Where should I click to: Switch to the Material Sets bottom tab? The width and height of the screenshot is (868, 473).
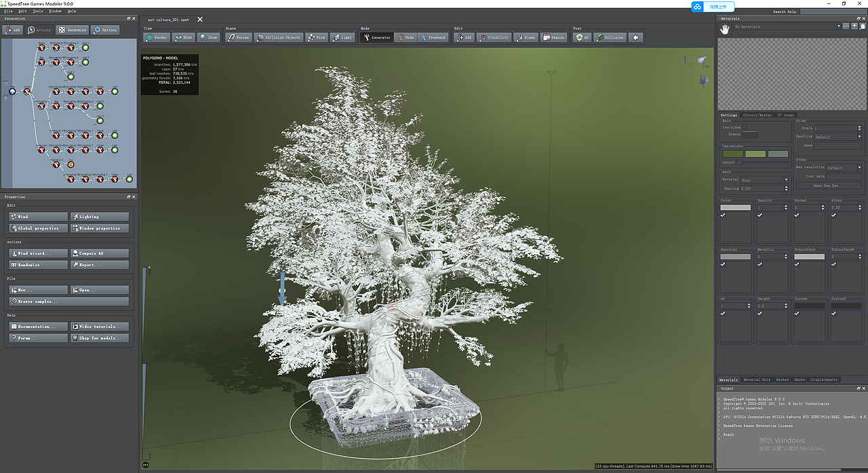point(757,379)
